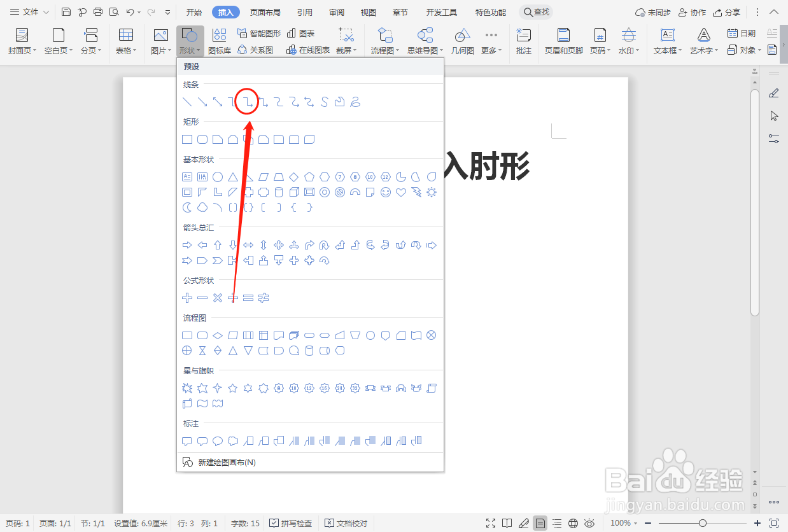Pick the crescent moon basic shape
Screen dimensions: 788x532
tap(187, 207)
